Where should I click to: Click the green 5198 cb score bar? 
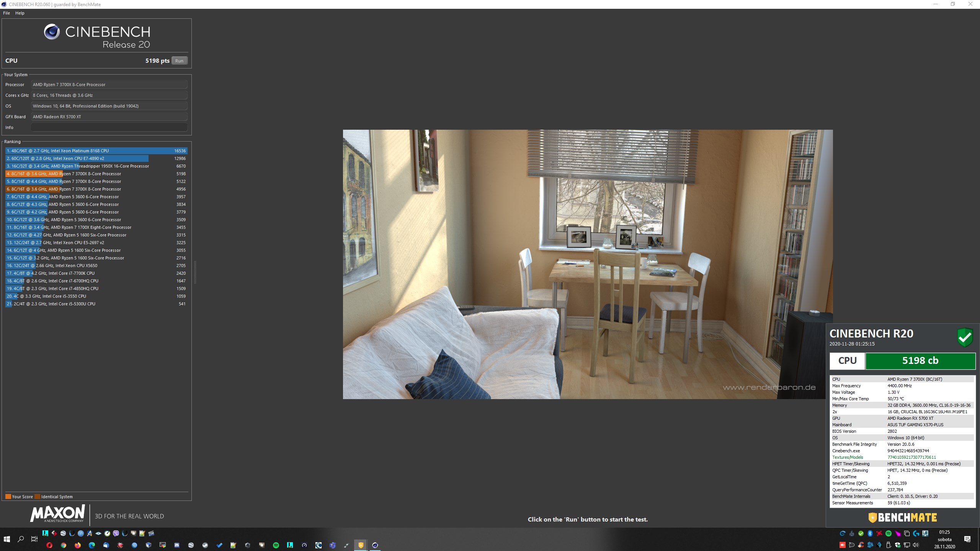coord(920,361)
